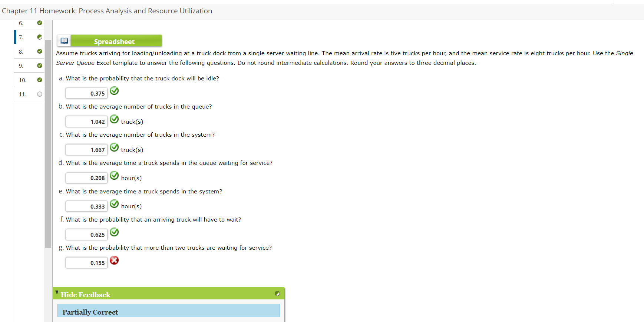Viewport: 644px width, 322px height.
Task: Navigate to question 11 in the sidebar
Action: (23, 94)
